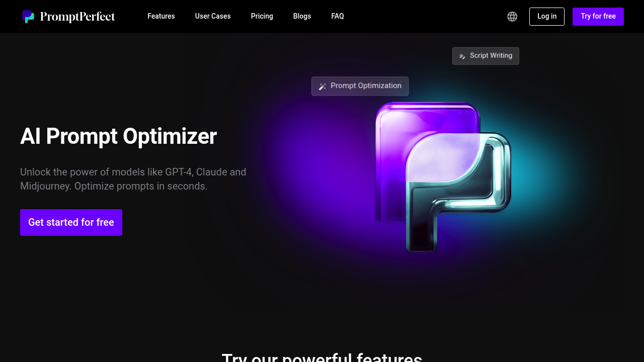The height and width of the screenshot is (362, 644).
Task: Open the Pricing page
Action: click(262, 16)
